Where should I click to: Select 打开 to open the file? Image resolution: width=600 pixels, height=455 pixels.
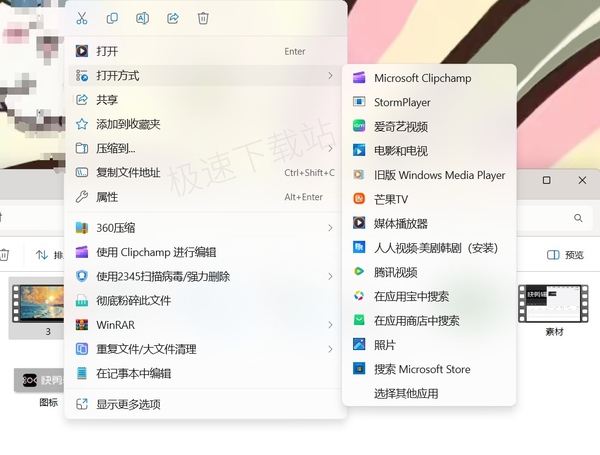[x=205, y=51]
